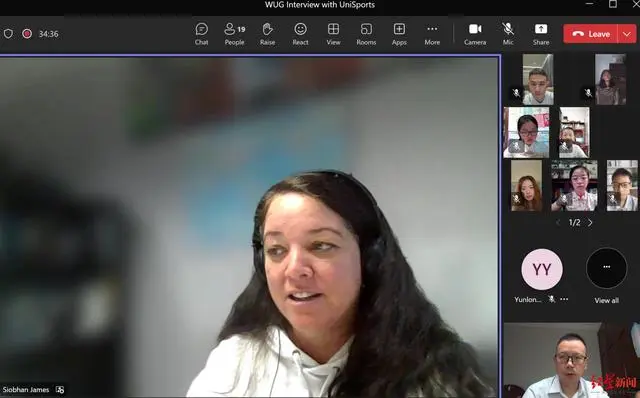This screenshot has height=398, width=640.
Task: Unmute the Mic
Action: [508, 34]
